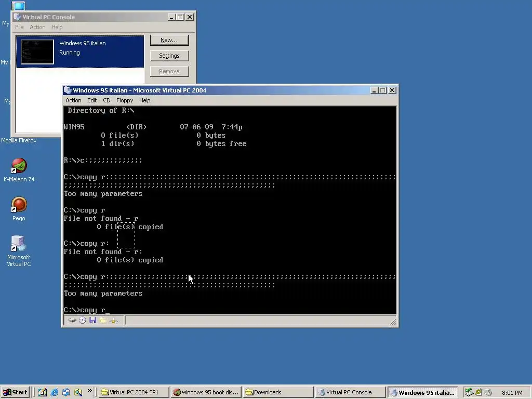This screenshot has height=399, width=532.
Task: Click the search folder Quick Launch icon
Action: click(78, 392)
